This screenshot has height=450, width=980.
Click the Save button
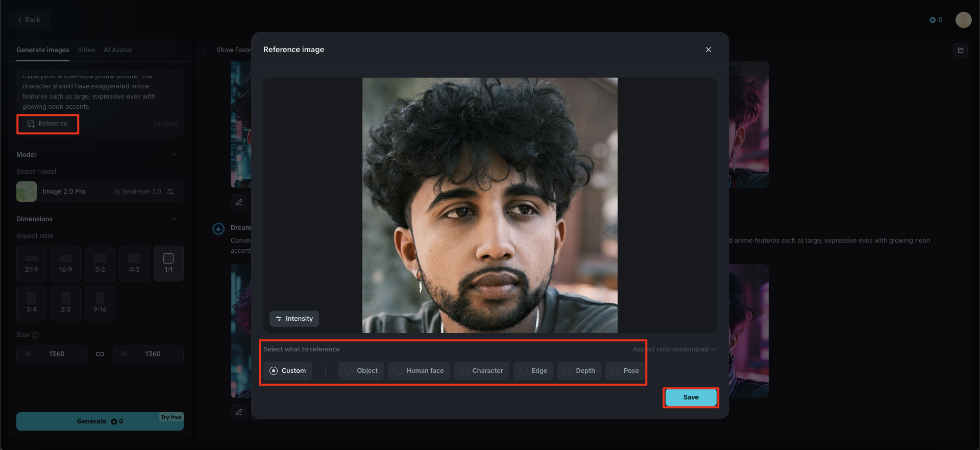[x=691, y=397]
